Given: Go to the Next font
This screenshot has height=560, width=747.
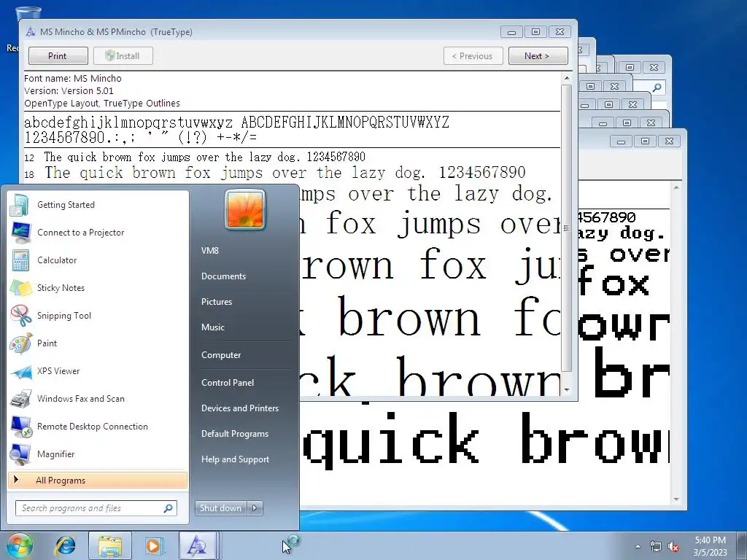Looking at the screenshot, I should (538, 55).
